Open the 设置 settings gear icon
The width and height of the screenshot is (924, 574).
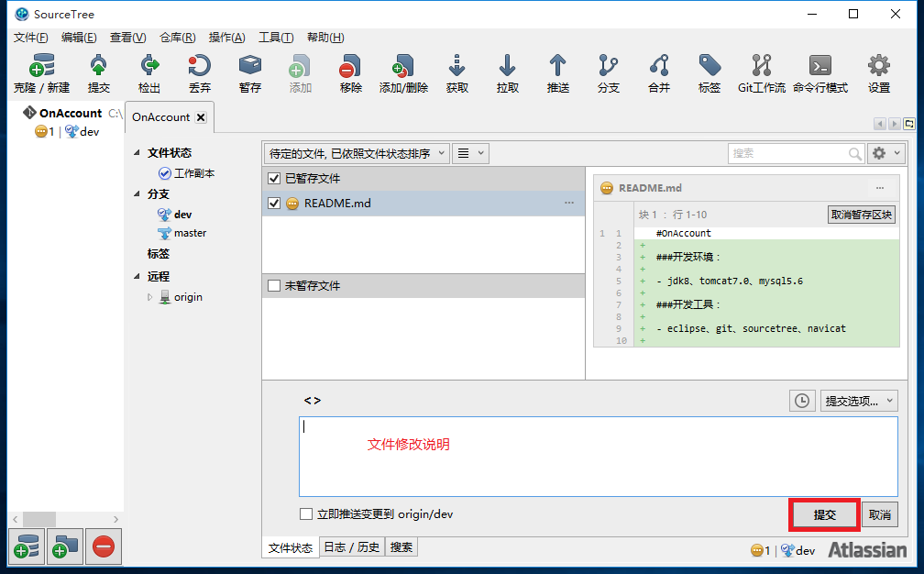[878, 73]
